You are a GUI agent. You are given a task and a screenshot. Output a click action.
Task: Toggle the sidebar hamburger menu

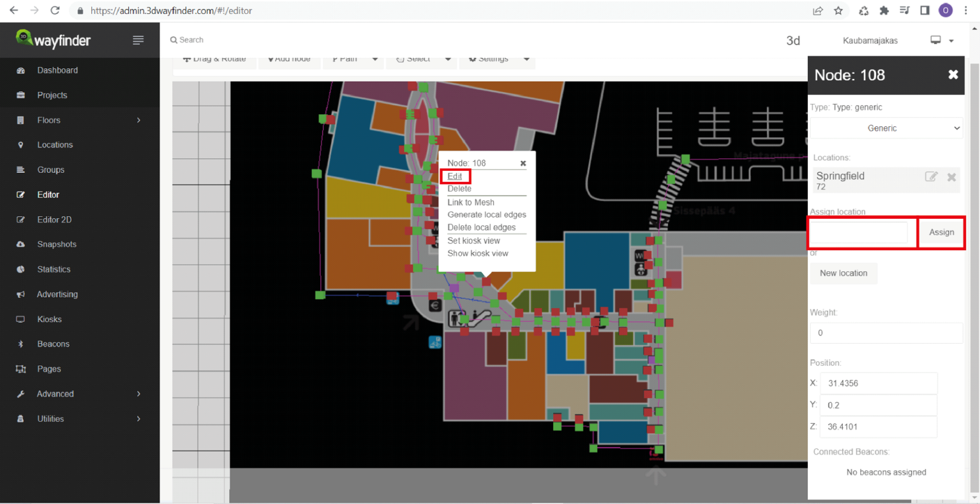click(x=138, y=40)
